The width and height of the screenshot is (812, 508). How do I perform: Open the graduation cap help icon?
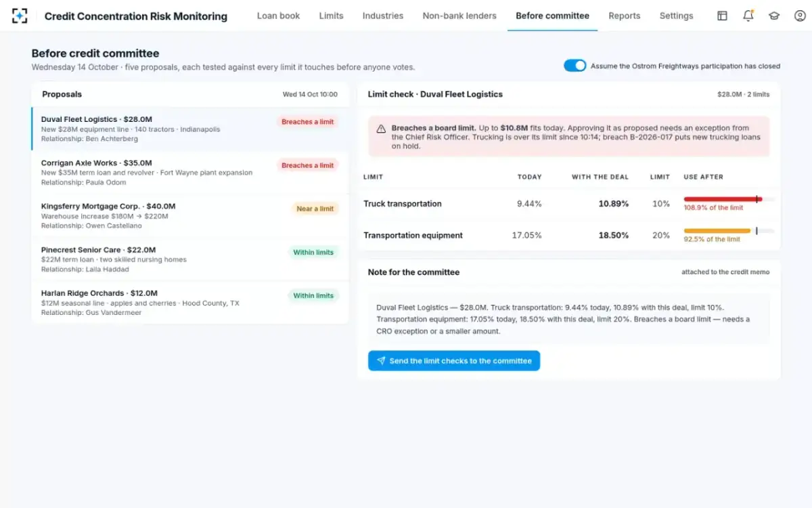(773, 16)
